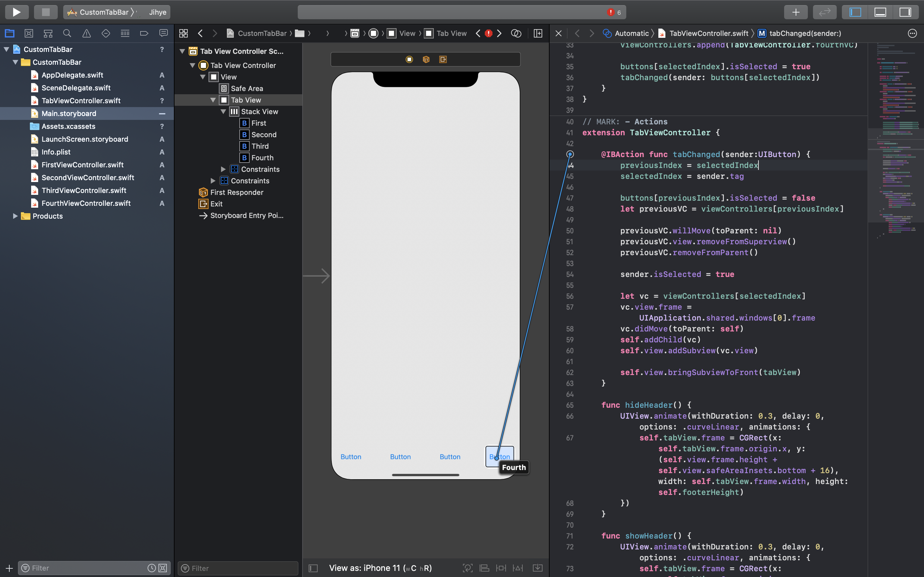Expand Constraints under Tab View
Viewport: 924px width, 577px height.
(x=223, y=169)
